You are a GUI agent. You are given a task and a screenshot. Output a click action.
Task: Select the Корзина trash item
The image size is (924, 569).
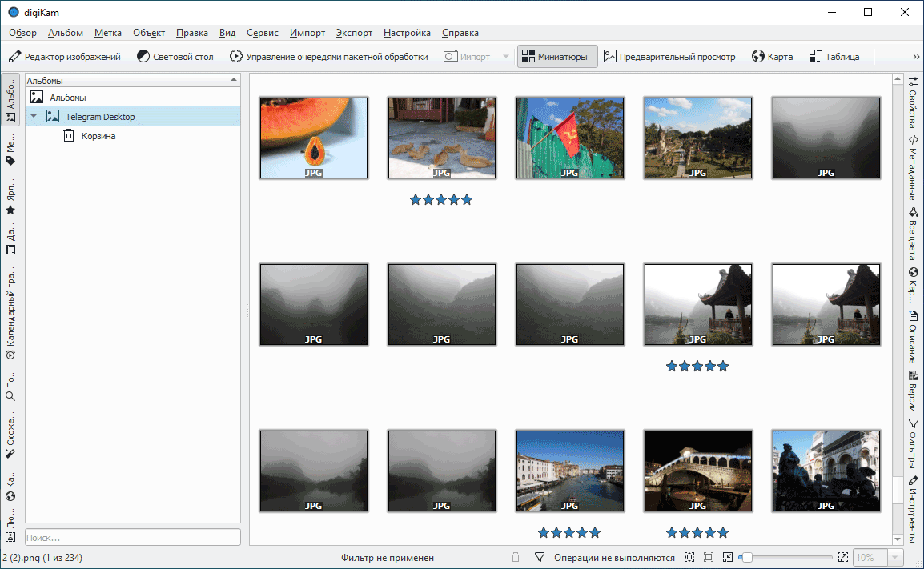pyautogui.click(x=98, y=136)
